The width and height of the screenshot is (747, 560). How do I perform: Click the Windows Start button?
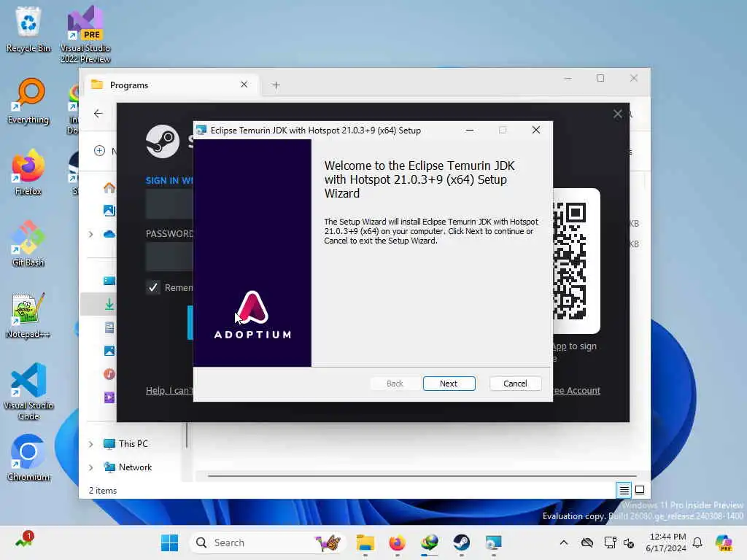click(169, 542)
